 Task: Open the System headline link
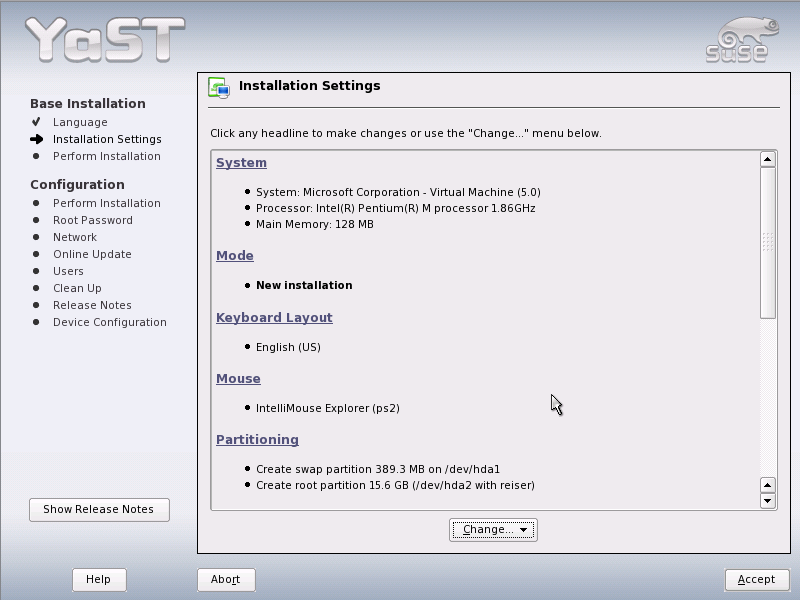tap(241, 163)
